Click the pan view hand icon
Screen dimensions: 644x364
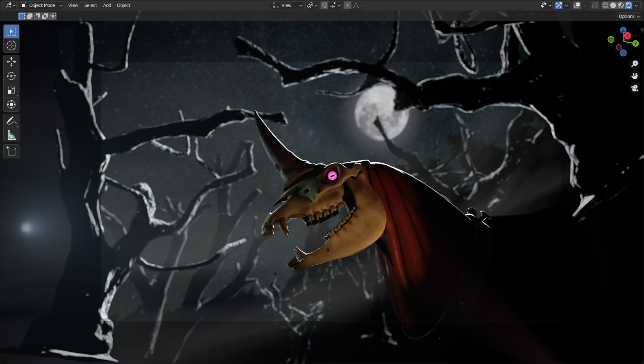pos(635,76)
